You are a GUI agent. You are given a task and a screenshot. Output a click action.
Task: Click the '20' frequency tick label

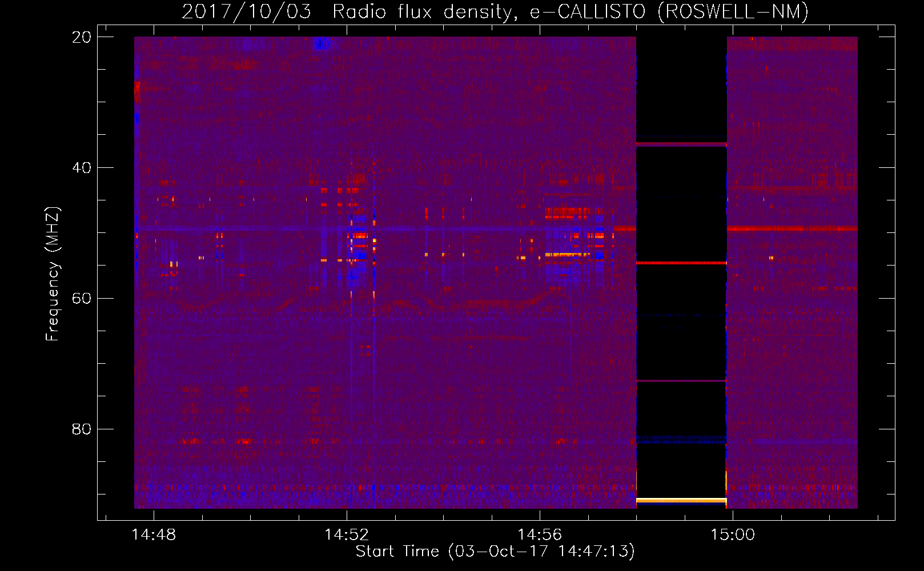click(x=82, y=37)
